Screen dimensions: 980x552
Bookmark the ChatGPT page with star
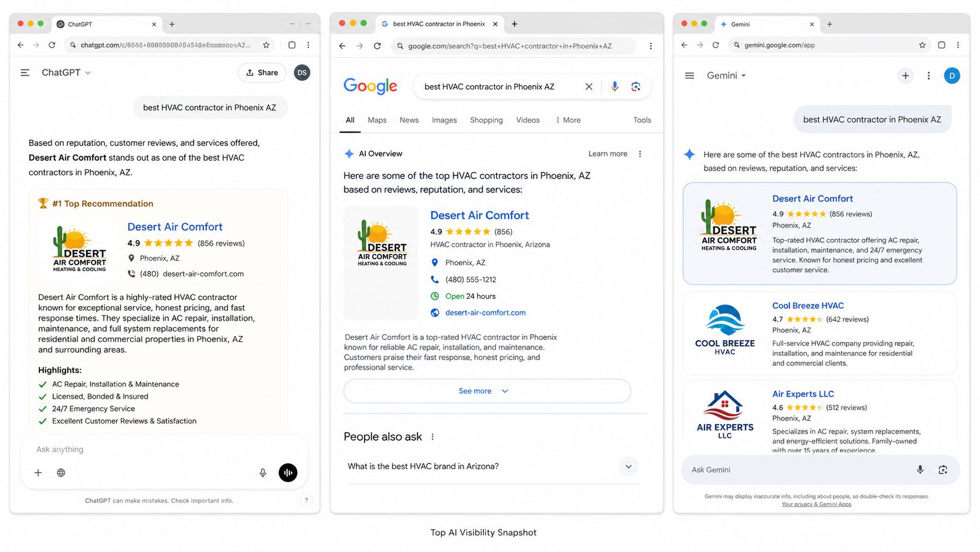point(266,45)
